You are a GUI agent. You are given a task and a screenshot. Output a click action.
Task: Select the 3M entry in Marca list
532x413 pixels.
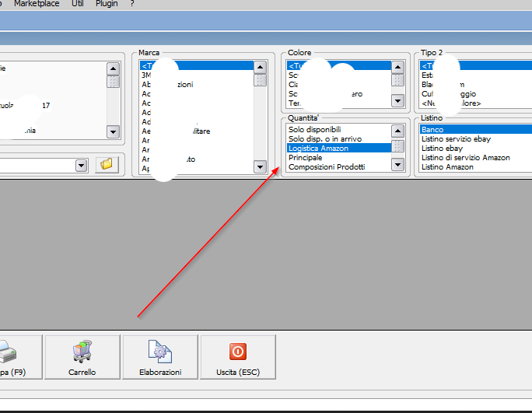(197, 75)
